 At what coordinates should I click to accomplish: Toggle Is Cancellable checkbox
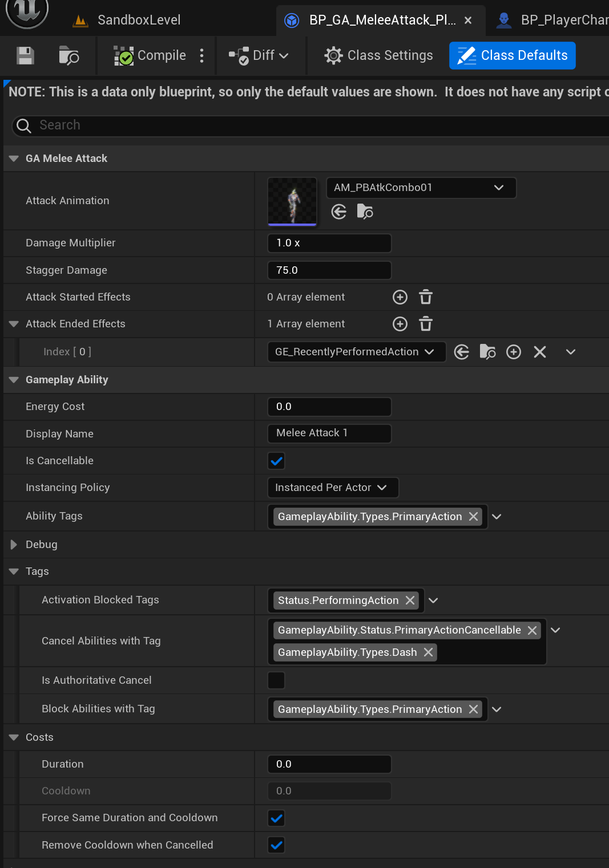click(276, 461)
